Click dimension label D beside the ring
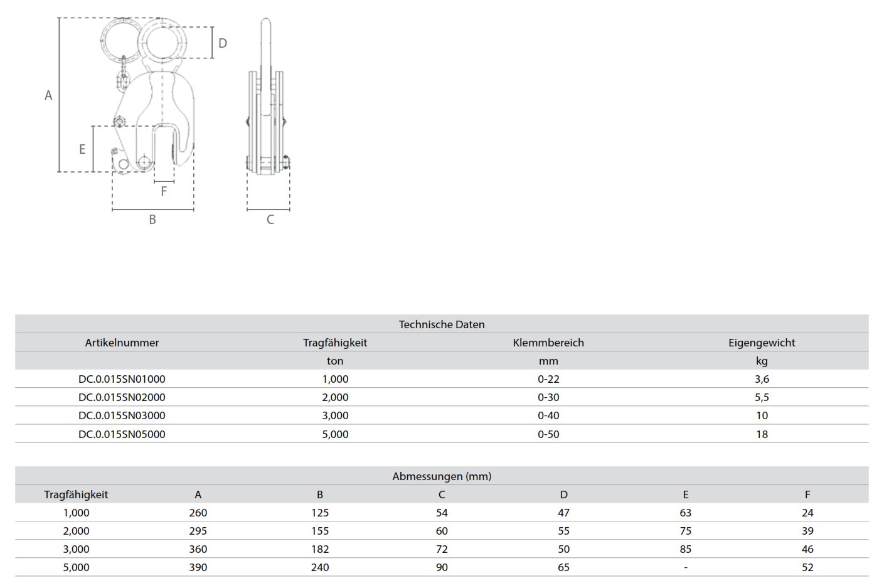This screenshot has height=588, width=894. point(222,43)
